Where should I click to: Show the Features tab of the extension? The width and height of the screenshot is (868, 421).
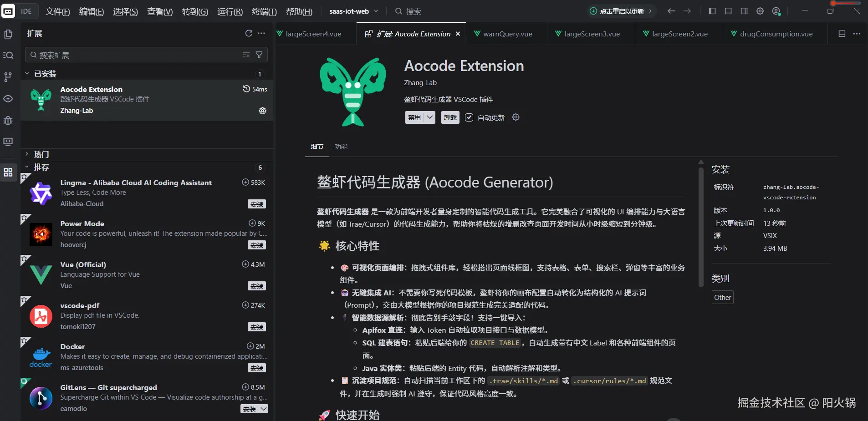341,147
